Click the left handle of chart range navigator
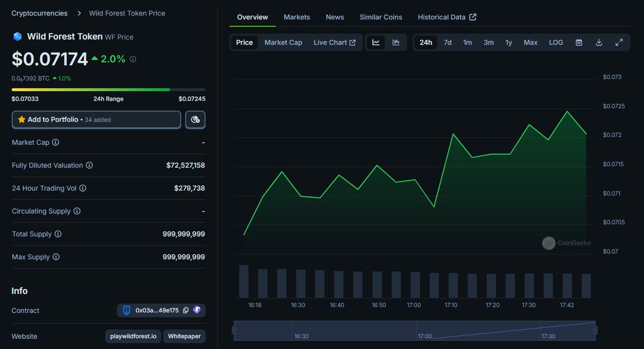Screen dimensions: 644x349 click(234, 330)
